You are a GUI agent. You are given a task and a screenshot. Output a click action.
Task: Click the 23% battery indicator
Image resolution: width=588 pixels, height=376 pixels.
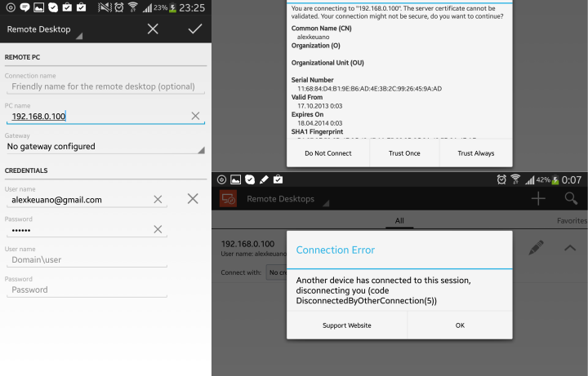[x=165, y=7]
